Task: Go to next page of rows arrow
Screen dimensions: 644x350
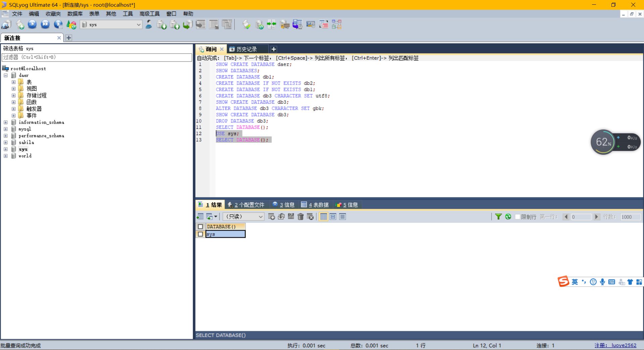Action: pyautogui.click(x=596, y=217)
